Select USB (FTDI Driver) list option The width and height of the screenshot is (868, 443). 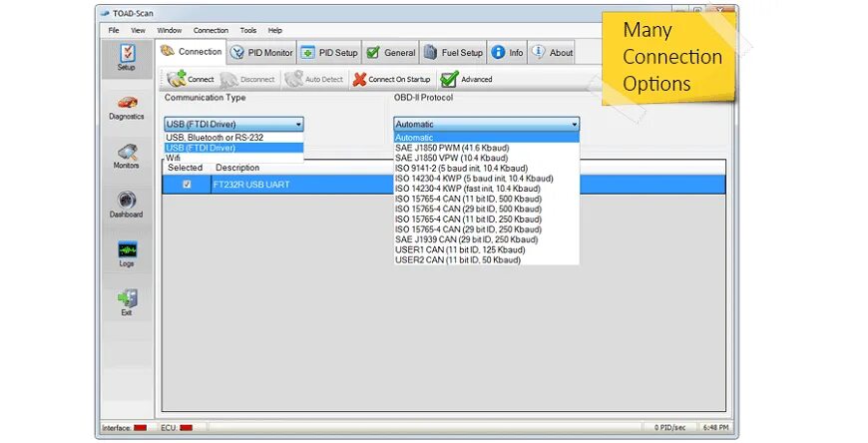click(233, 148)
